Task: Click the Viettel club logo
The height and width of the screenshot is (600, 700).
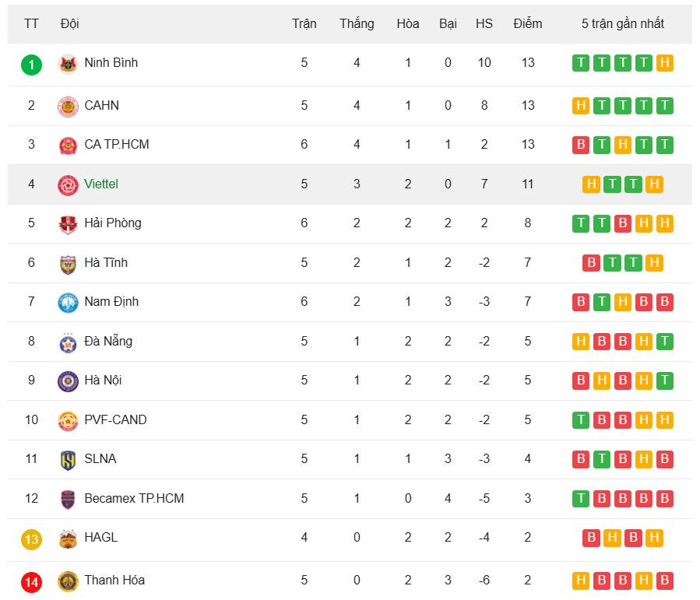Action: coord(68,184)
